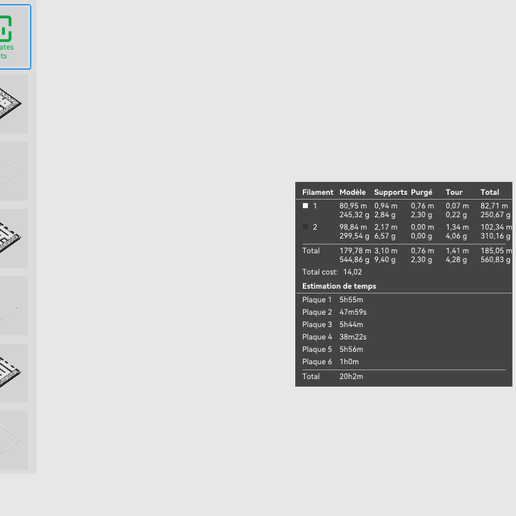Click the Estimation de temps heading
The width and height of the screenshot is (516, 516).
point(339,286)
